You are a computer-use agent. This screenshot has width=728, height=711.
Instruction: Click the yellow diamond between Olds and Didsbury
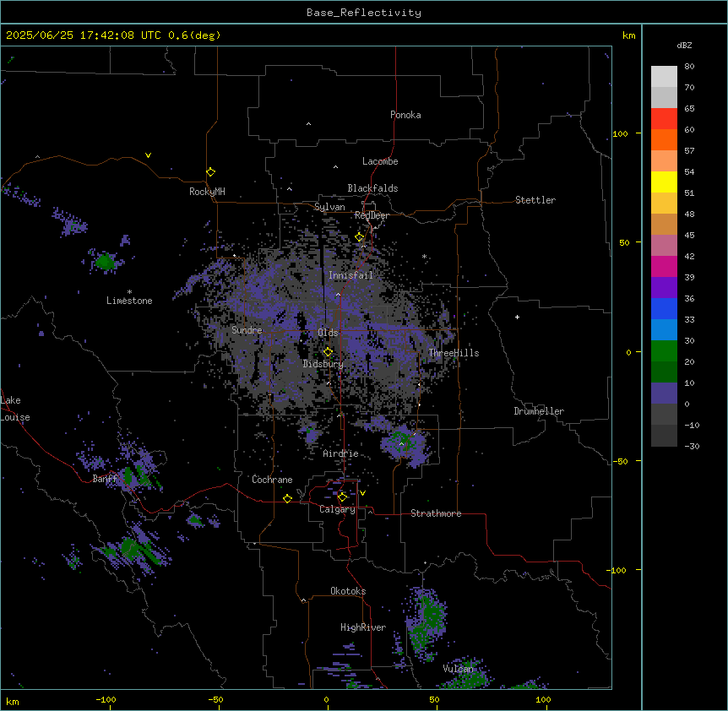click(x=328, y=352)
